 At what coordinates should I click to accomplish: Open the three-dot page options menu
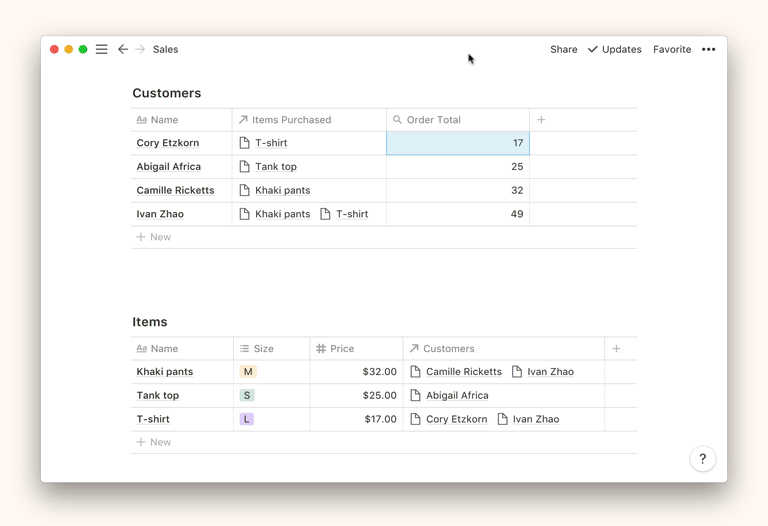708,49
